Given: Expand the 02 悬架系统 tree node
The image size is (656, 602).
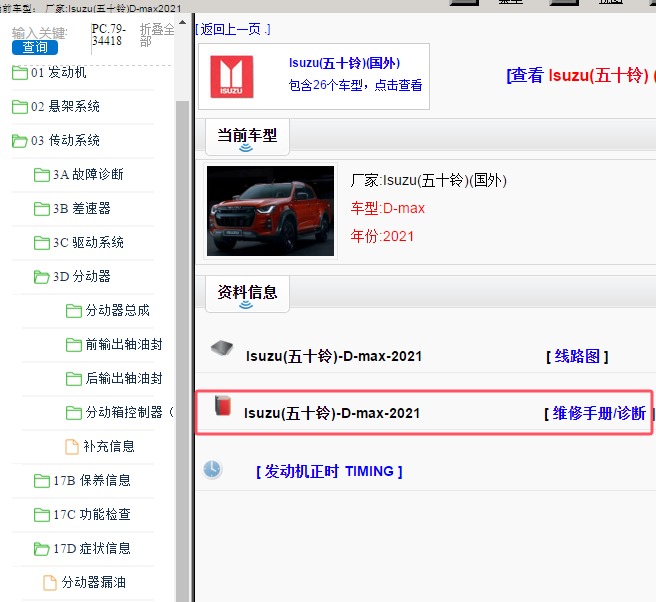Looking at the screenshot, I should pos(65,107).
